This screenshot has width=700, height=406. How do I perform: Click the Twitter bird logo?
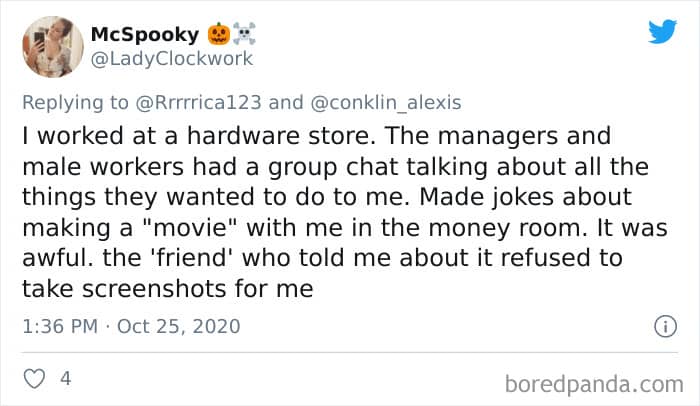(x=662, y=32)
